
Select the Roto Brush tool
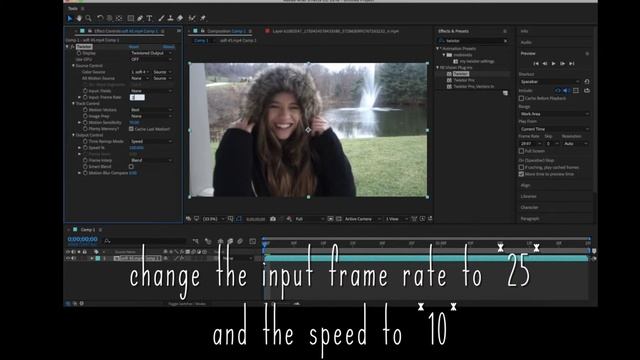[192, 18]
